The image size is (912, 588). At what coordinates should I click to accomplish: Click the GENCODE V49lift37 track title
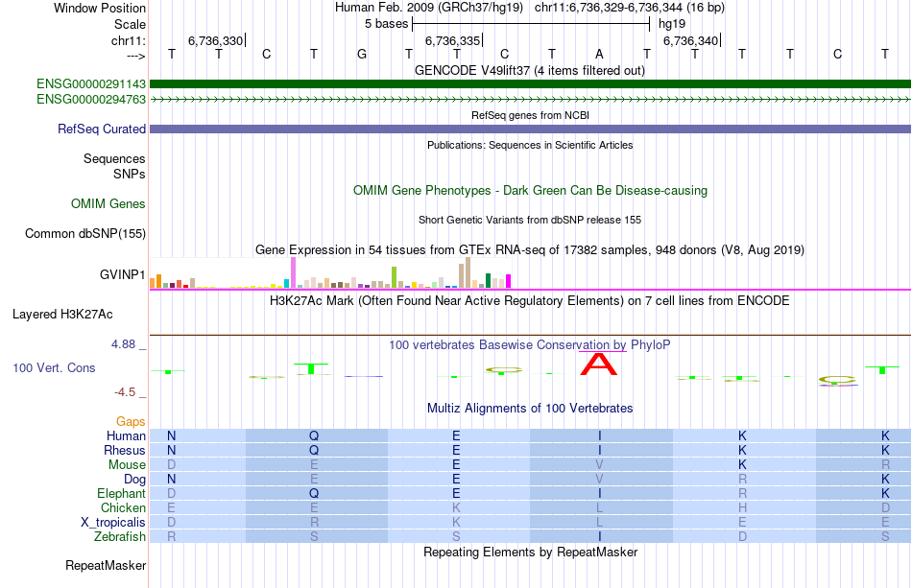(x=530, y=70)
